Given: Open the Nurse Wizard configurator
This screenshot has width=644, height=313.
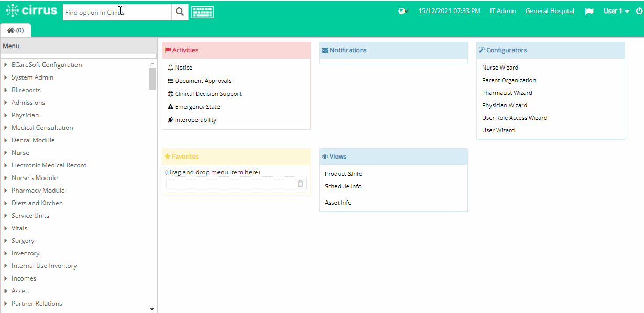Looking at the screenshot, I should coord(500,68).
